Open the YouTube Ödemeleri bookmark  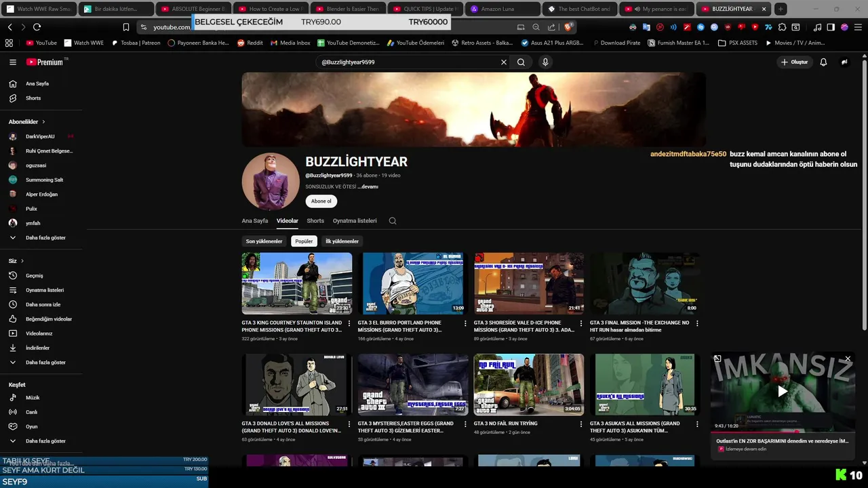415,43
